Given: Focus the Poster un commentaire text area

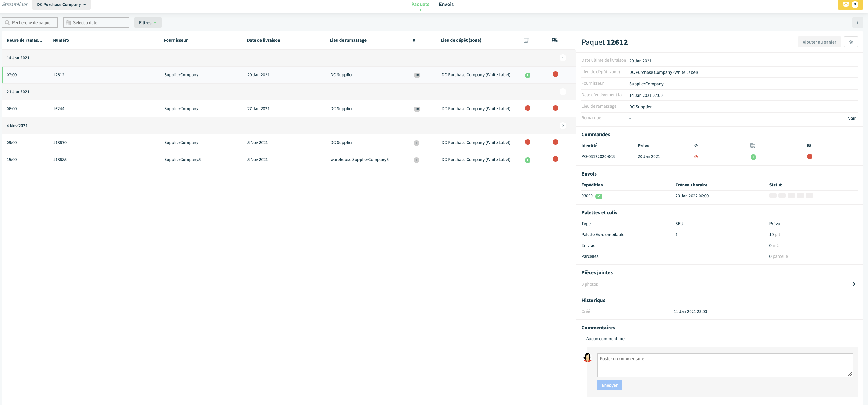Looking at the screenshot, I should click(x=725, y=365).
